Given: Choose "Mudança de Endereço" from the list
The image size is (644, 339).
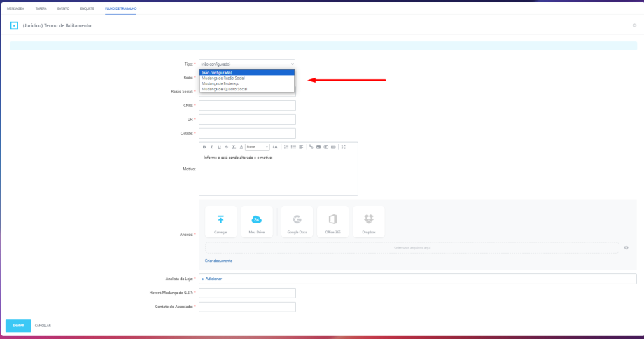Looking at the screenshot, I should 220,83.
